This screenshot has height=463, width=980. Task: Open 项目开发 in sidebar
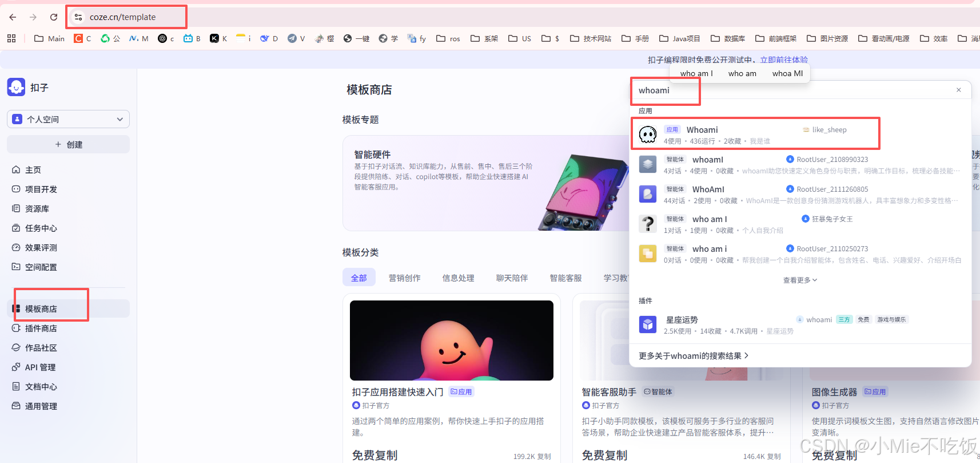(68, 189)
